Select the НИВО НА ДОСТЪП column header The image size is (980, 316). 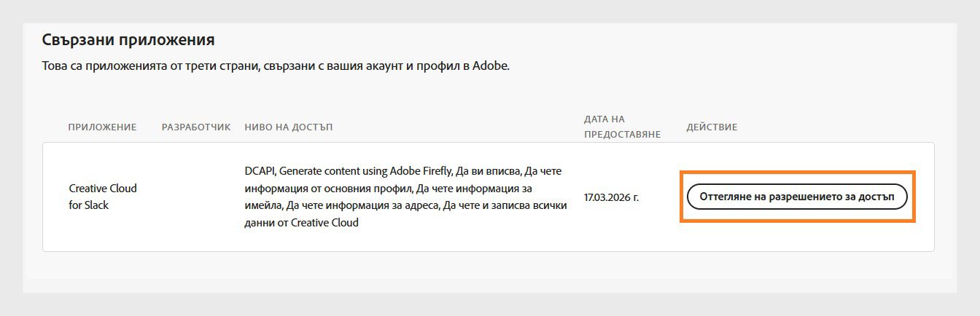coord(289,127)
